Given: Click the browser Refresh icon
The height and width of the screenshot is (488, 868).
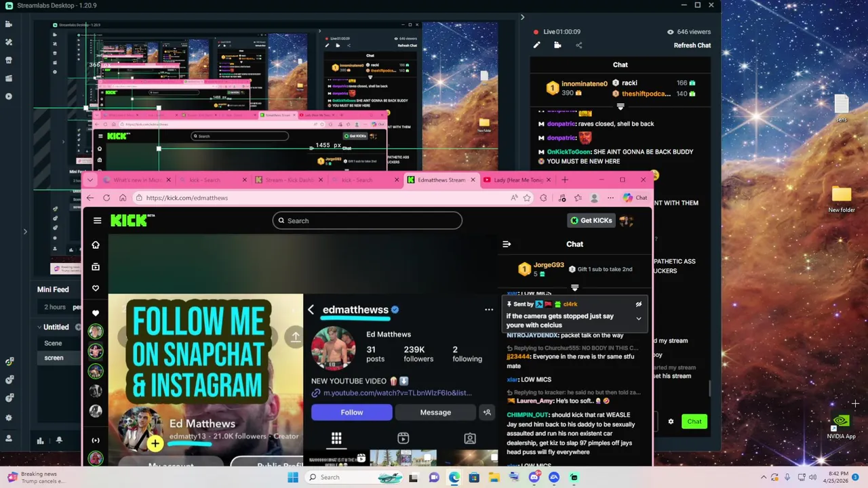Looking at the screenshot, I should [x=106, y=198].
